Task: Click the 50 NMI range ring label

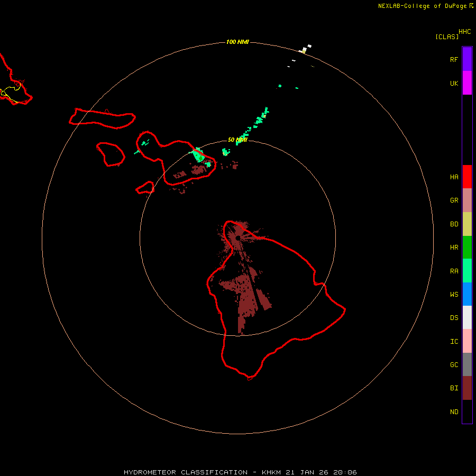Action: click(237, 140)
